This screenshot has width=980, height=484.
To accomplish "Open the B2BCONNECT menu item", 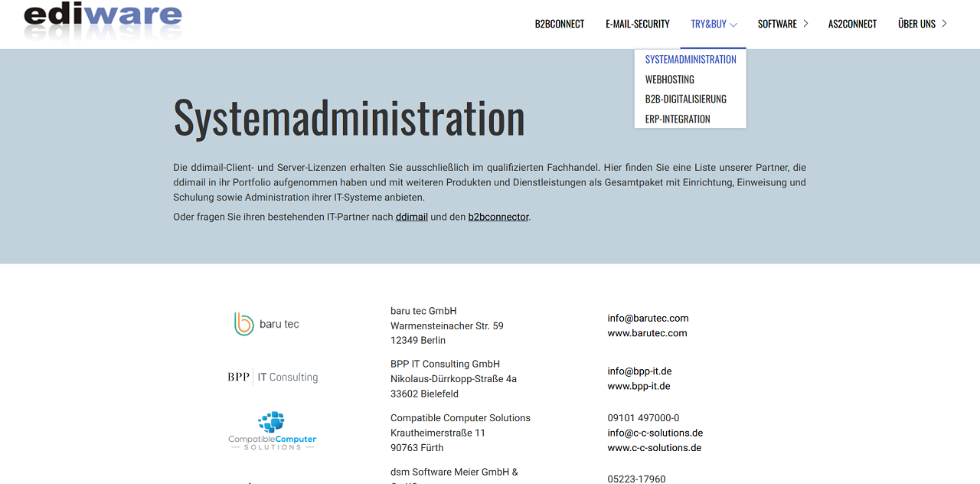I will click(x=560, y=24).
